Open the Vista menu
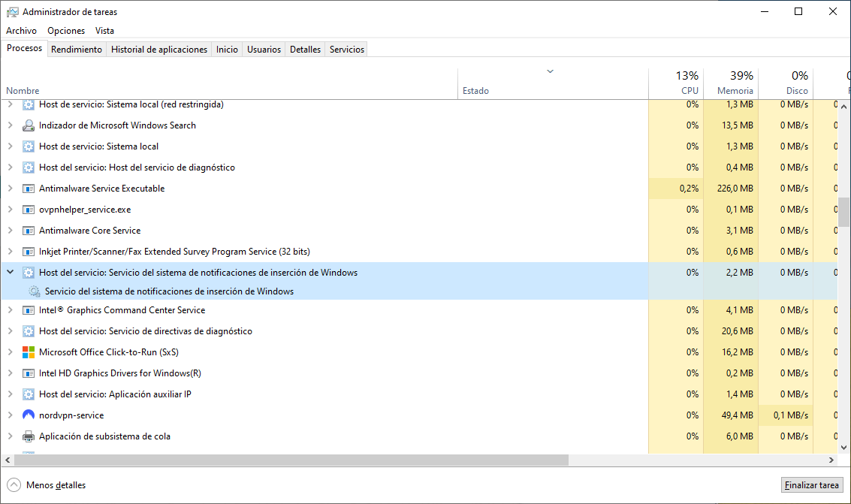Viewport: 851px width, 504px height. tap(104, 31)
